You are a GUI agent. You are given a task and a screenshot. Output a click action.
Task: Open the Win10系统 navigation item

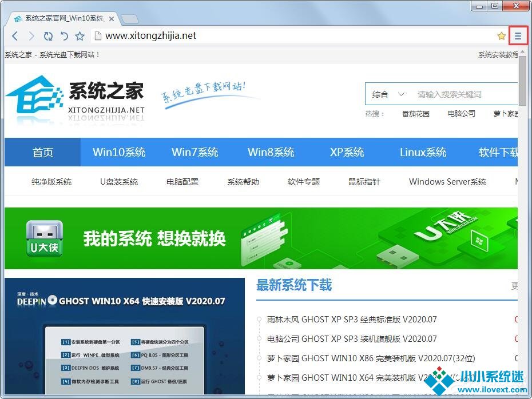point(119,152)
